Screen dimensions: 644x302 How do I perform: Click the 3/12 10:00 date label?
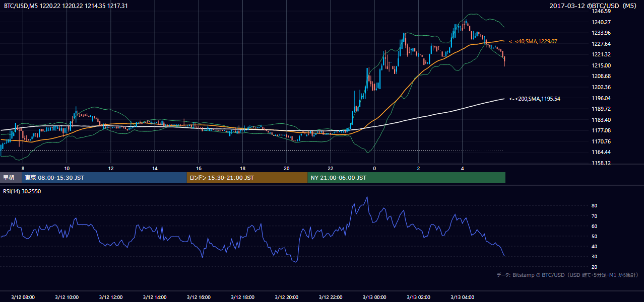pyautogui.click(x=67, y=297)
